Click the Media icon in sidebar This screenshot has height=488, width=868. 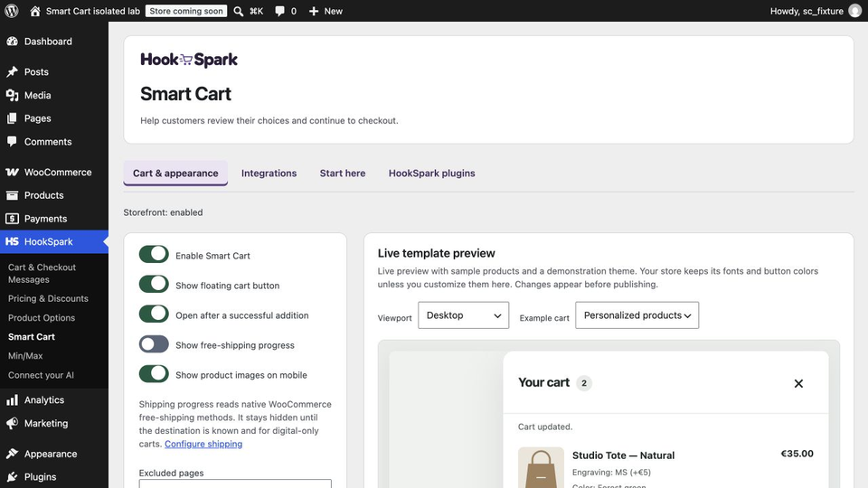12,95
